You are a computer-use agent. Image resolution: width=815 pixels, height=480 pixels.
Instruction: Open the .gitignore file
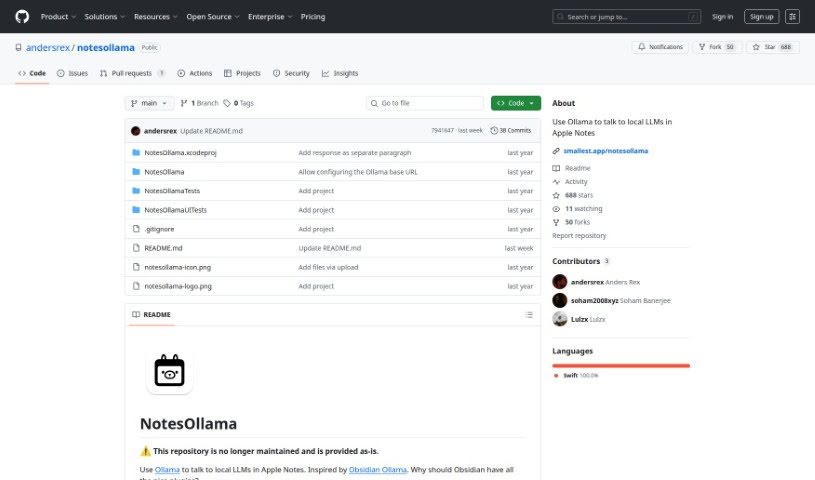(x=159, y=229)
